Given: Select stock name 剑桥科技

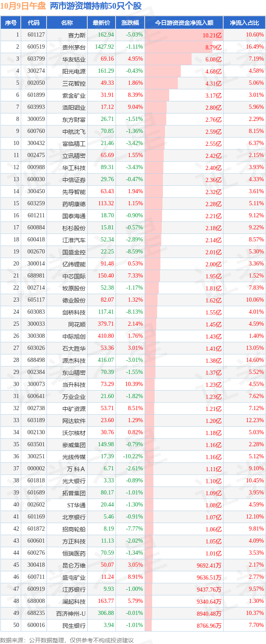Looking at the screenshot, I should click(74, 312).
